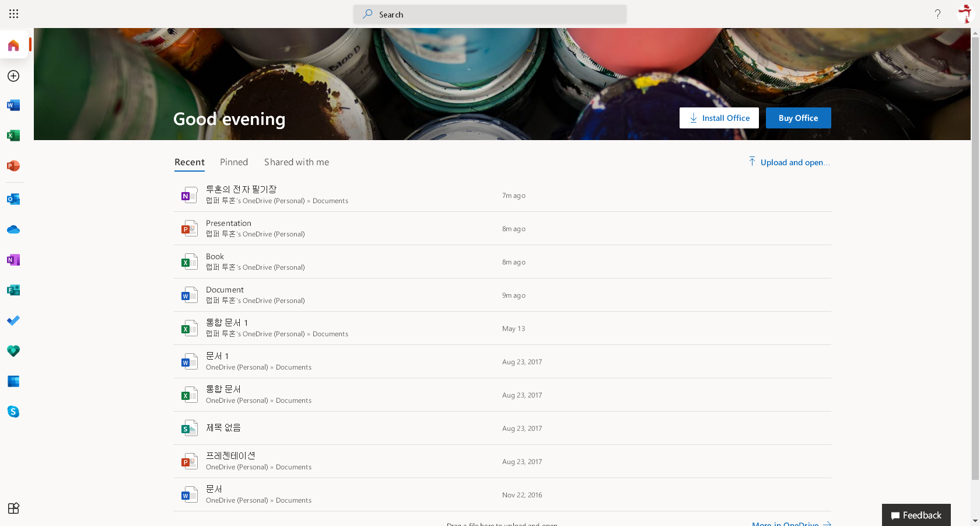
Task: Click PowerPoint icon of Presentation file
Action: (189, 228)
